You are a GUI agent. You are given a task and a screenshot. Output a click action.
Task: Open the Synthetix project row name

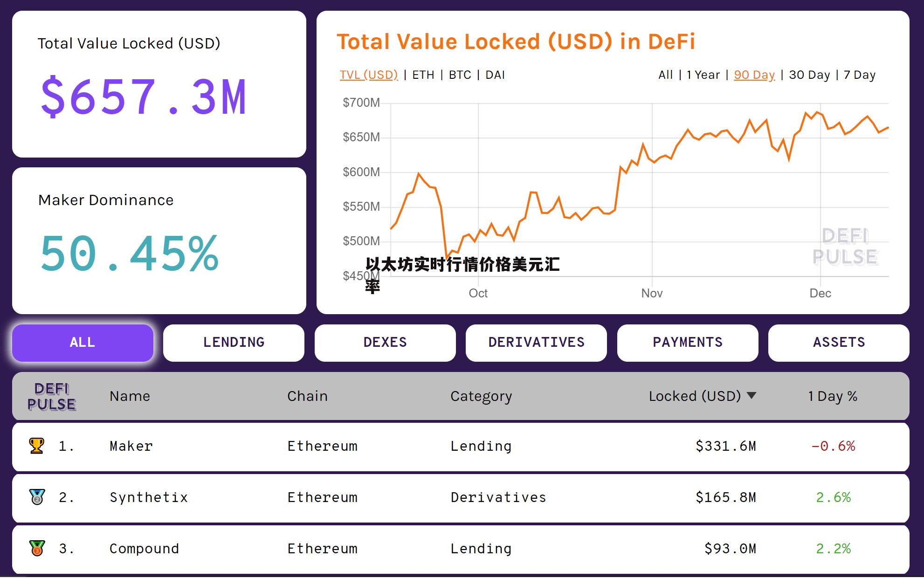click(x=149, y=497)
